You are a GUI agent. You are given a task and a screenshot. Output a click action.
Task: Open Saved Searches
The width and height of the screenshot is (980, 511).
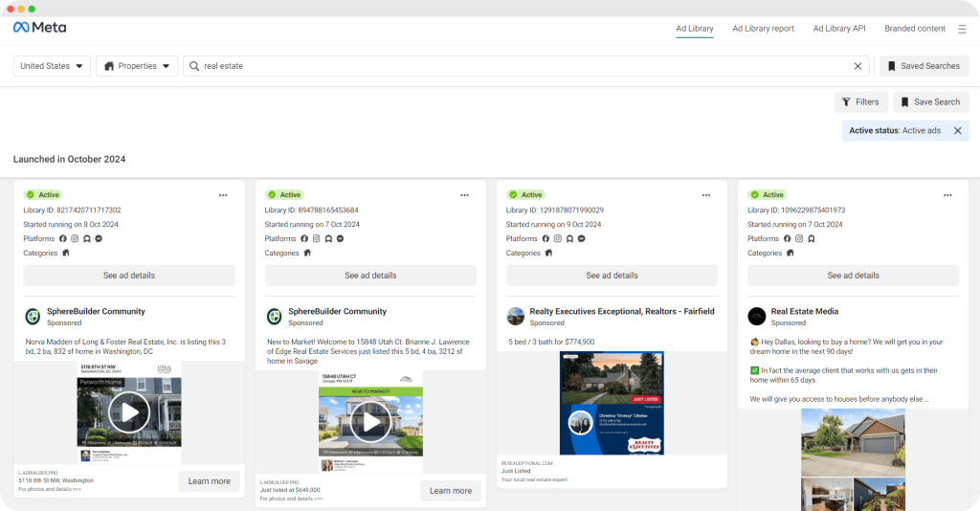[x=924, y=66]
